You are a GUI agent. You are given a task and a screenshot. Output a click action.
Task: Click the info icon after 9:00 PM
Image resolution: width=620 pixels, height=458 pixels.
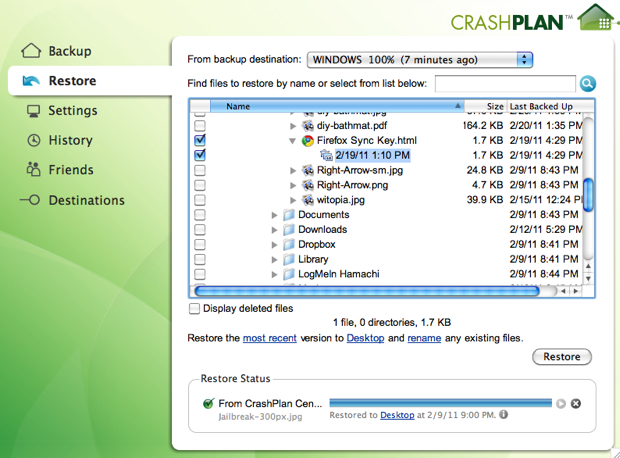click(x=503, y=415)
